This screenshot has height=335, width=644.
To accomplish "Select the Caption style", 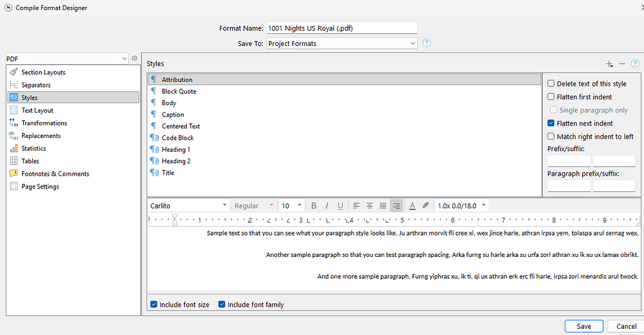I will [344, 114].
